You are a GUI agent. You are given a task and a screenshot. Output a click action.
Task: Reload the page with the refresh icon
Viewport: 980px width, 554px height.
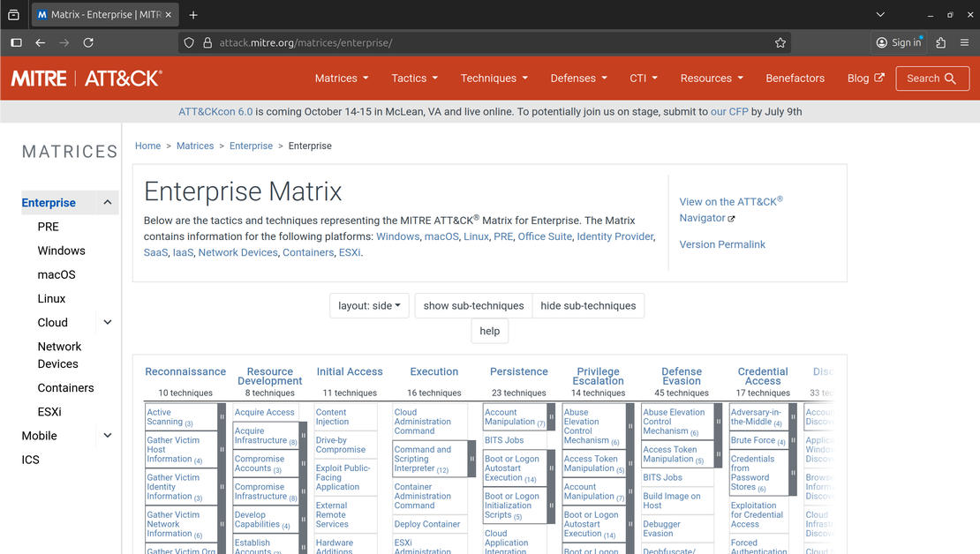click(88, 41)
